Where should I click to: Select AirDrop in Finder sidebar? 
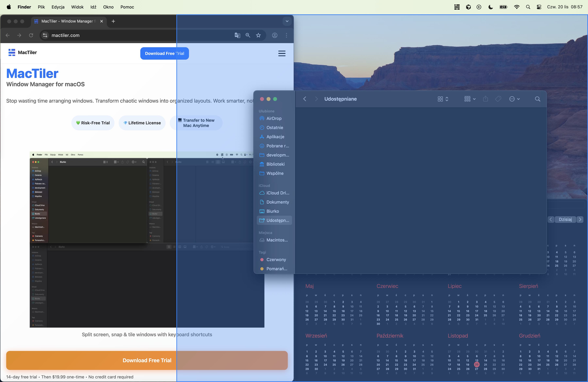click(x=274, y=118)
